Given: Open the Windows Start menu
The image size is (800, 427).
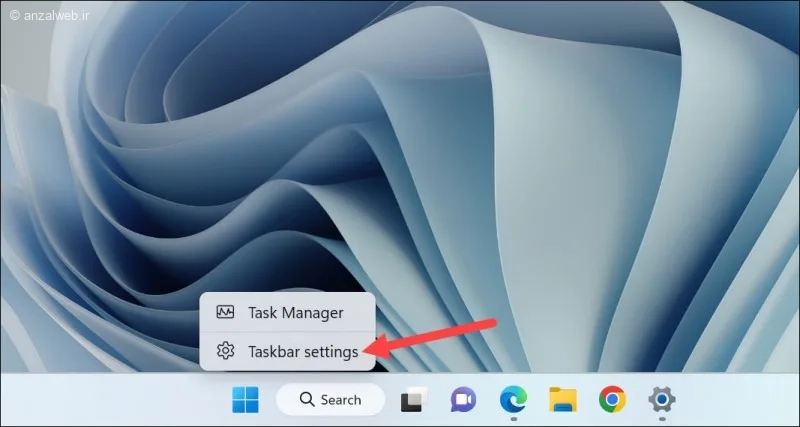Looking at the screenshot, I should click(x=245, y=399).
